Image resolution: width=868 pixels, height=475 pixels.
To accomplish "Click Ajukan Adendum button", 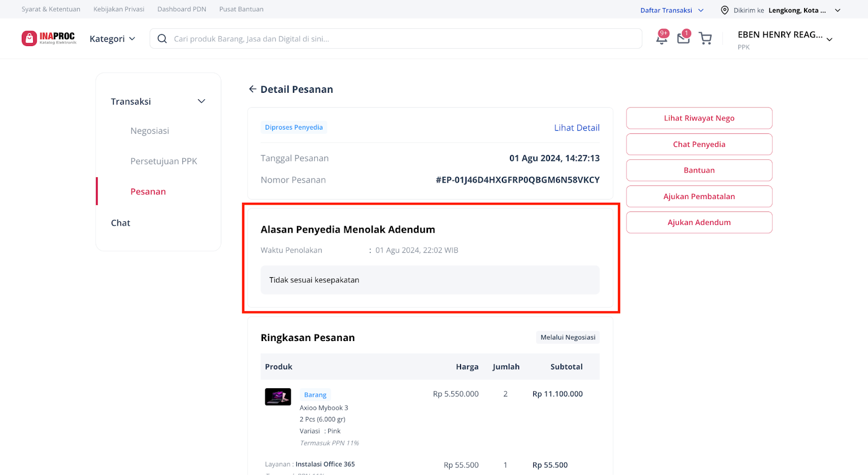I will [699, 222].
